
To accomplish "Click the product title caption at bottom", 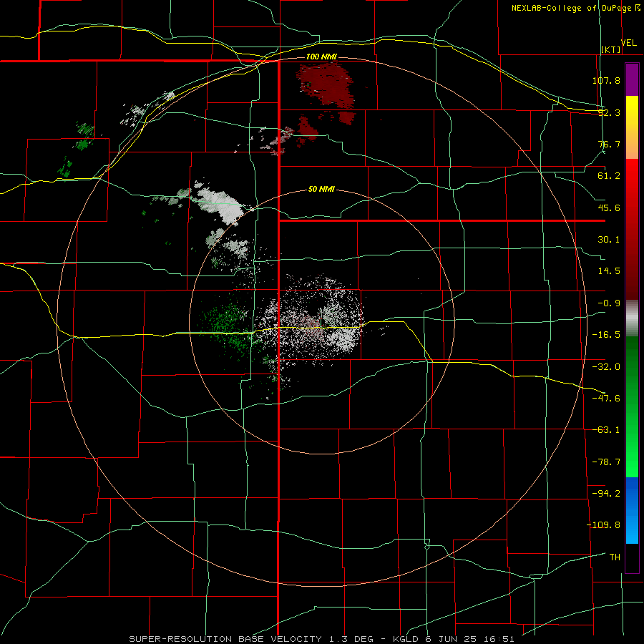I will coord(321,639).
